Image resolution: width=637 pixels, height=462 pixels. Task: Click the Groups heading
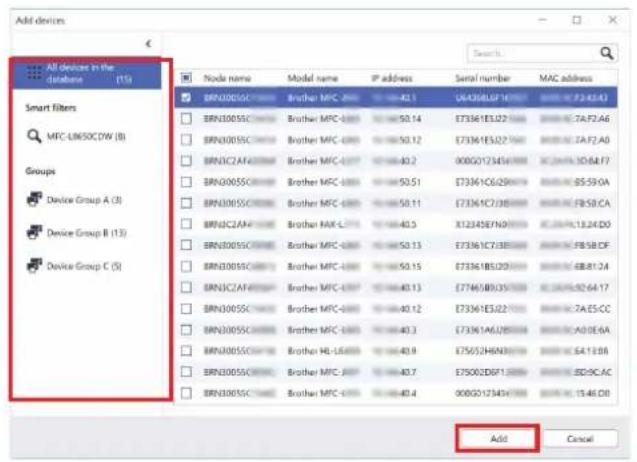[40, 171]
